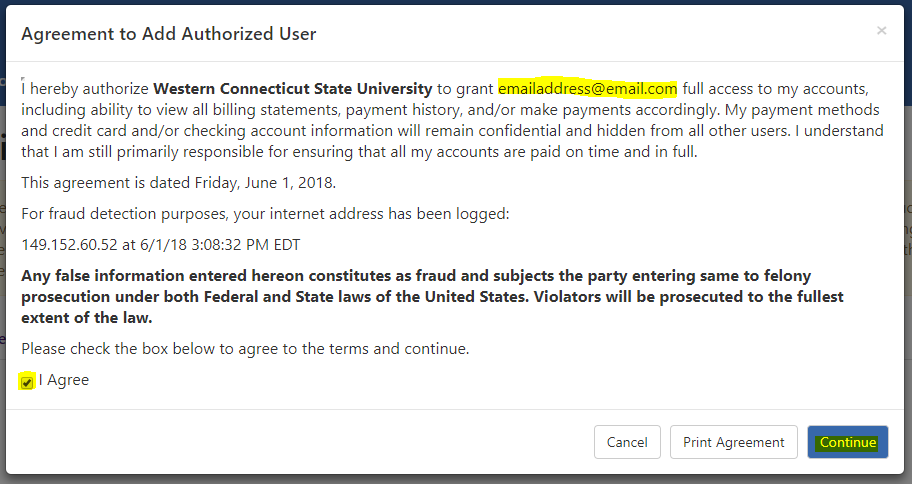Image resolution: width=912 pixels, height=484 pixels.
Task: Click the words "This agreement is dated"
Action: [103, 183]
